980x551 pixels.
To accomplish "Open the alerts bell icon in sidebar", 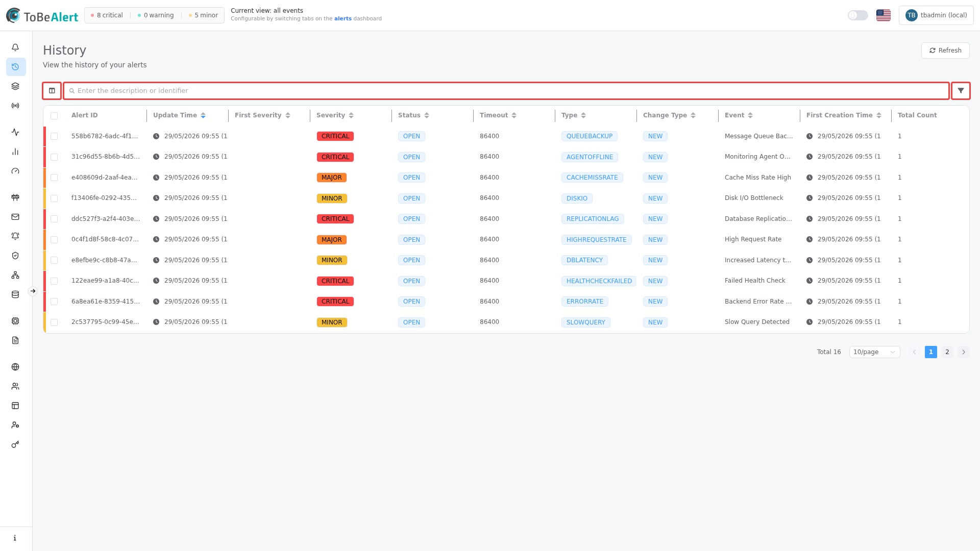I will (x=15, y=47).
